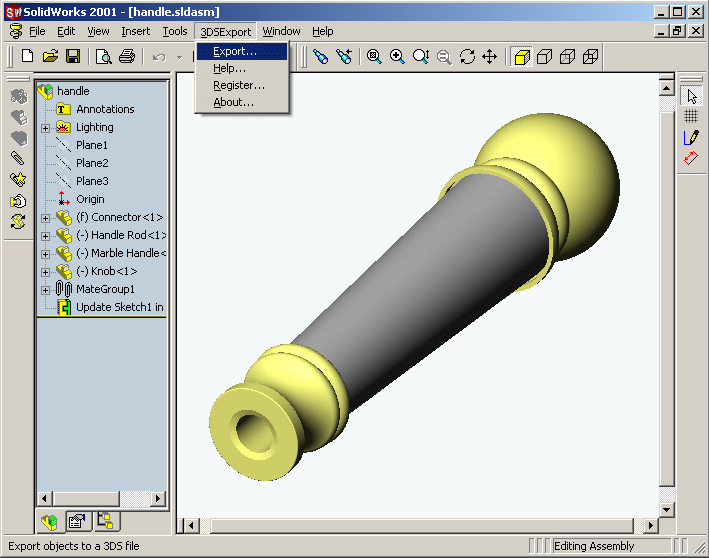Click the feature tree scroll right arrow
Screen dimensions: 709x558
(x=158, y=498)
